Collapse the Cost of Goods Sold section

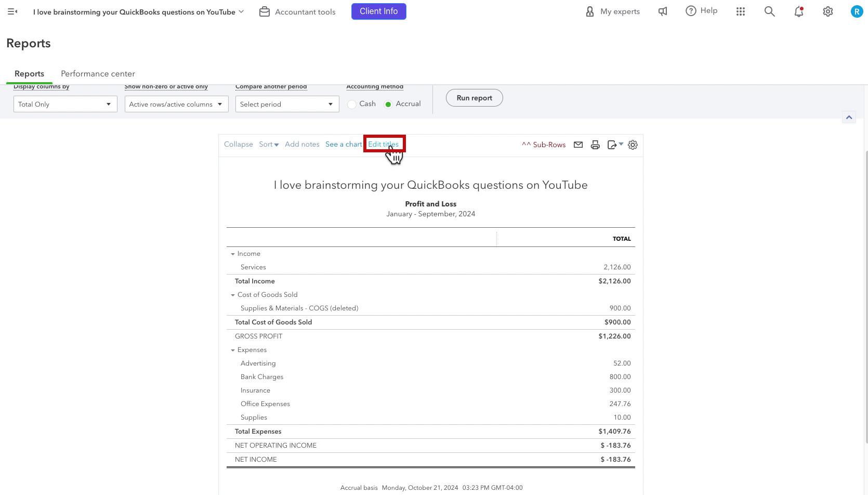tap(233, 295)
